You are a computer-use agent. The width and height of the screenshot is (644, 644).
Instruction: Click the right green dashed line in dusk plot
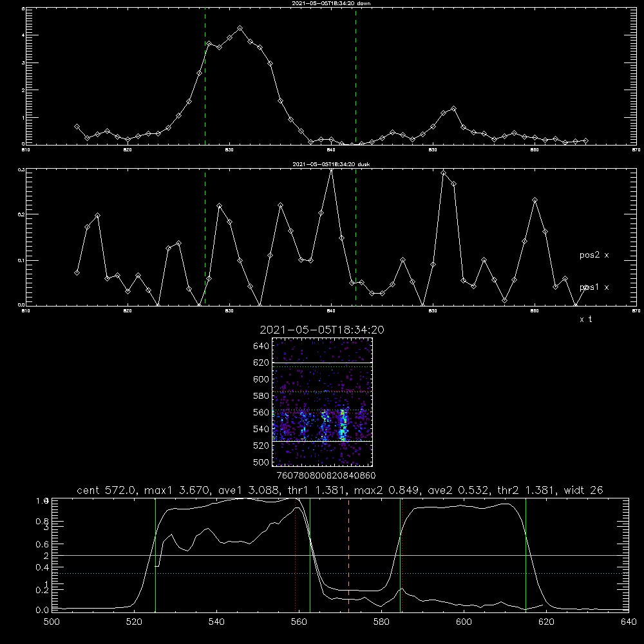[x=355, y=237]
